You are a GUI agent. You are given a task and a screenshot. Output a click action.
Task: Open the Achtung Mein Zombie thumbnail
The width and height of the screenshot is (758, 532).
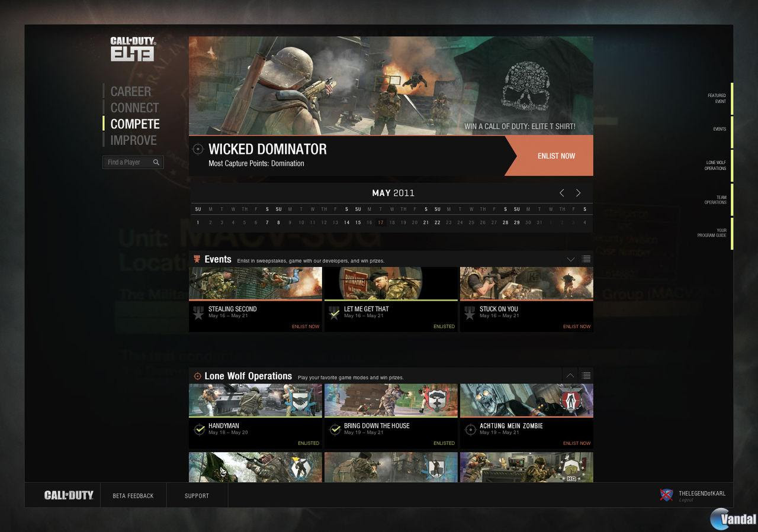coord(526,401)
